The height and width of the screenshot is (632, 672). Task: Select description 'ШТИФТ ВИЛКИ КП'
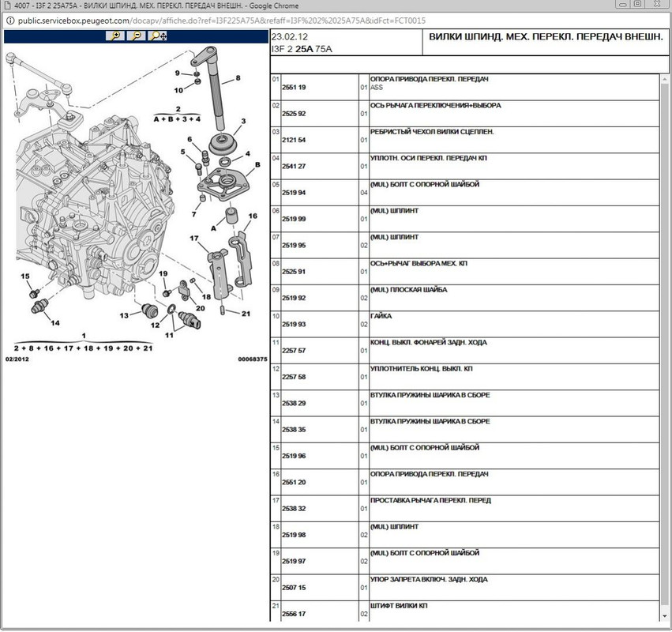point(399,606)
